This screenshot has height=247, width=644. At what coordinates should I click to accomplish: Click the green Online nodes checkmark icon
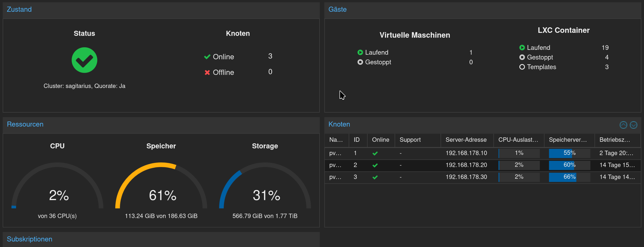coord(207,57)
